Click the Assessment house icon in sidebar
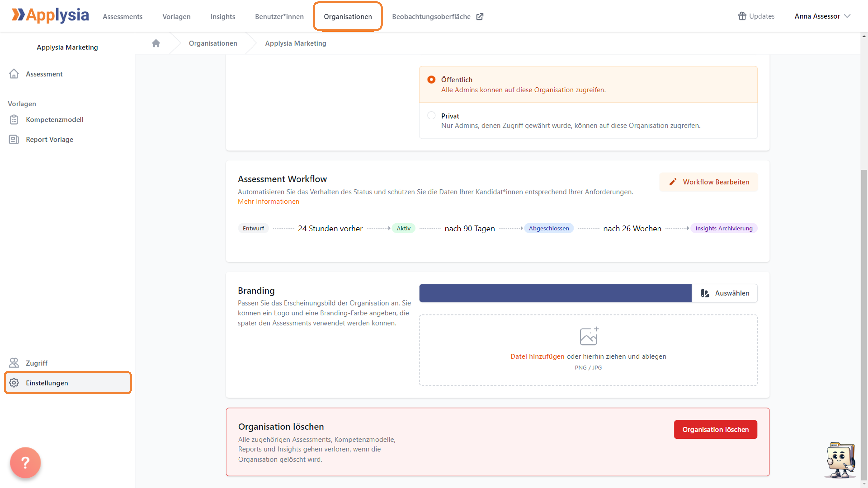Viewport: 868px width, 488px height. click(x=14, y=73)
